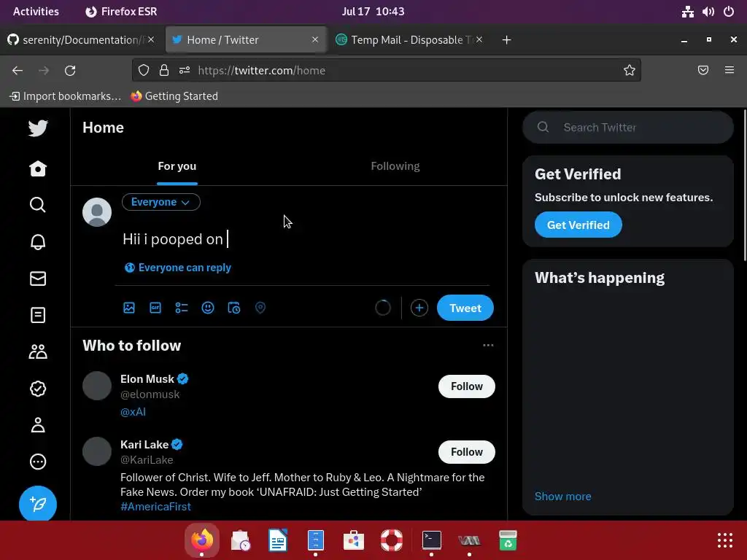Add a GIF to the tweet
747x560 pixels.
coord(155,308)
